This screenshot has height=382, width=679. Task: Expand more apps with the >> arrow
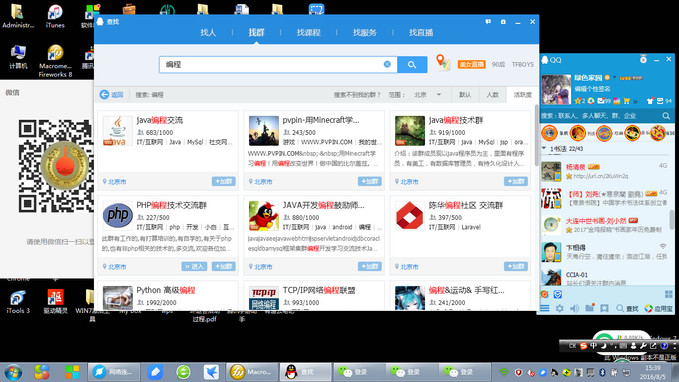(x=635, y=101)
